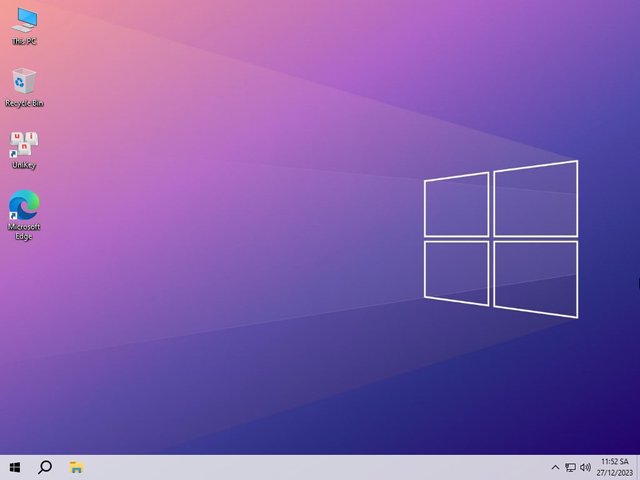
Task: Select the UniKey shortcut icon
Action: 24,150
